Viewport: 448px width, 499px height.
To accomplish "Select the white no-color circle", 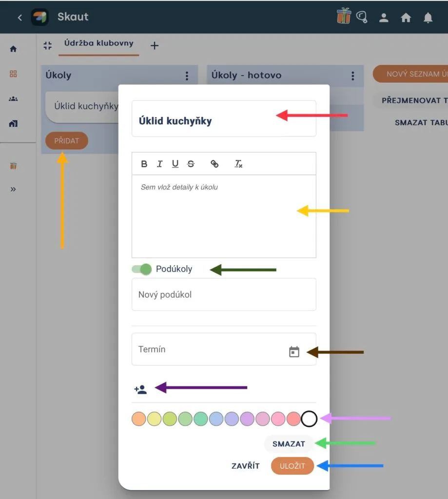I will (x=309, y=419).
